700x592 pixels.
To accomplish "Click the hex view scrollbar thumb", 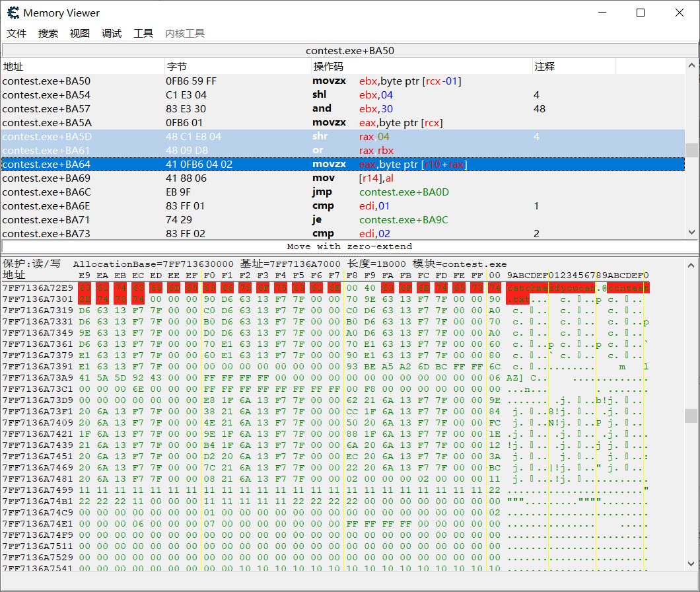I will pos(691,416).
